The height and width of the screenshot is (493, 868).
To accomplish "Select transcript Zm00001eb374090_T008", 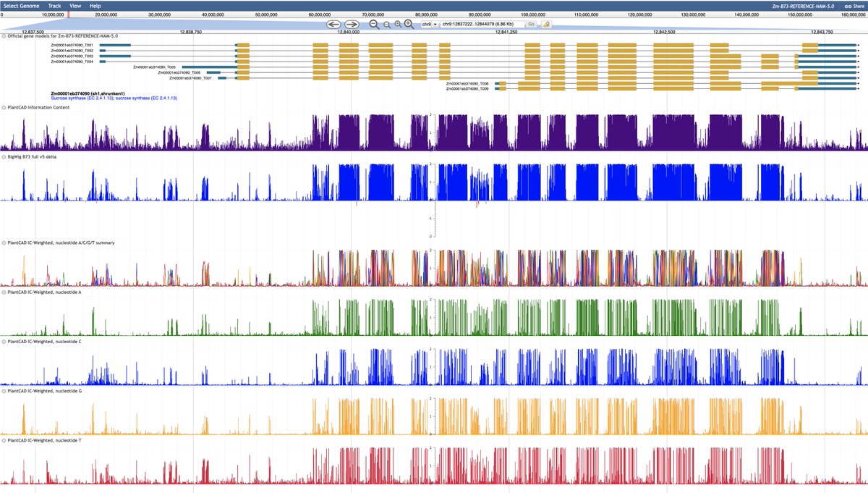I will [x=467, y=84].
